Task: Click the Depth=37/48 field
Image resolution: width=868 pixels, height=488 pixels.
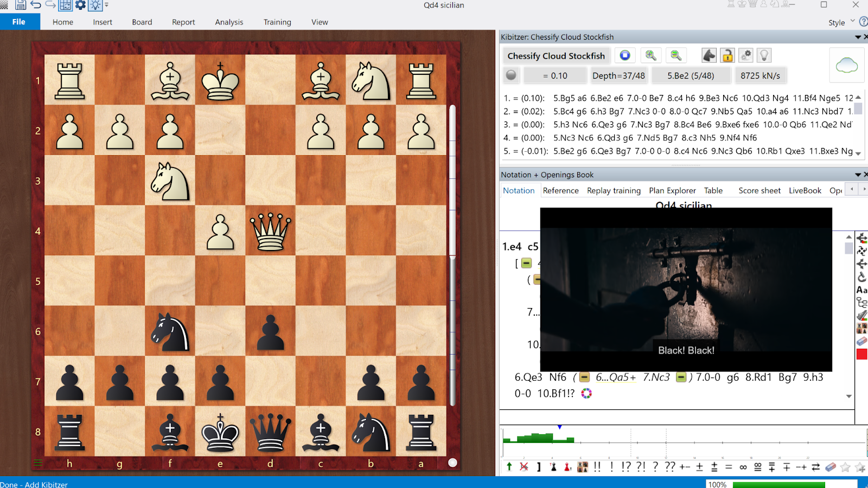Action: point(618,76)
